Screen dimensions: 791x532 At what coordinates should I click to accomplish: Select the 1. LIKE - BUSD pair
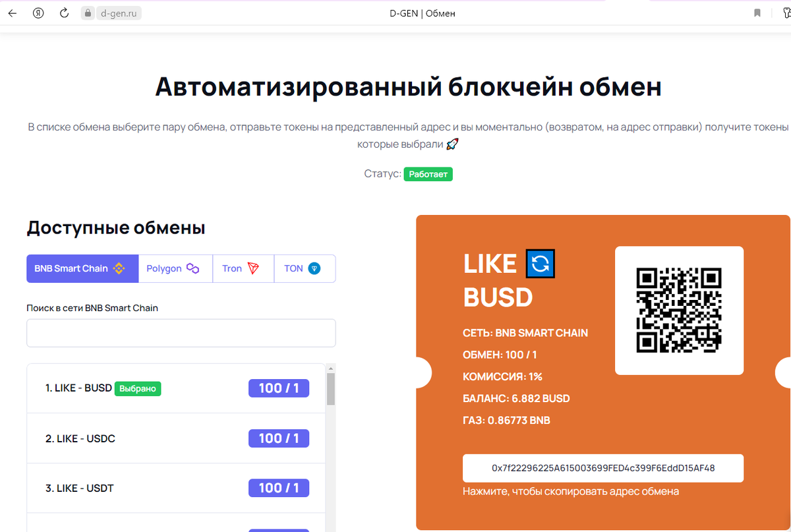click(176, 388)
